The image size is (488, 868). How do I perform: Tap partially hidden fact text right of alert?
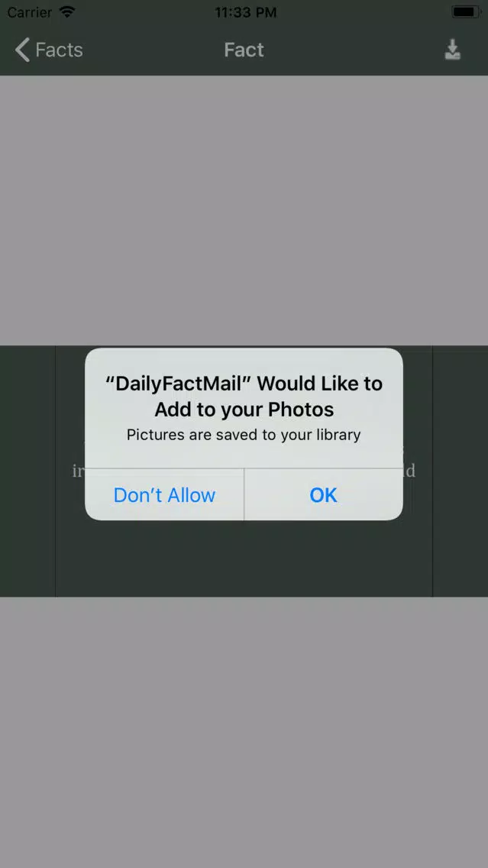tap(409, 471)
